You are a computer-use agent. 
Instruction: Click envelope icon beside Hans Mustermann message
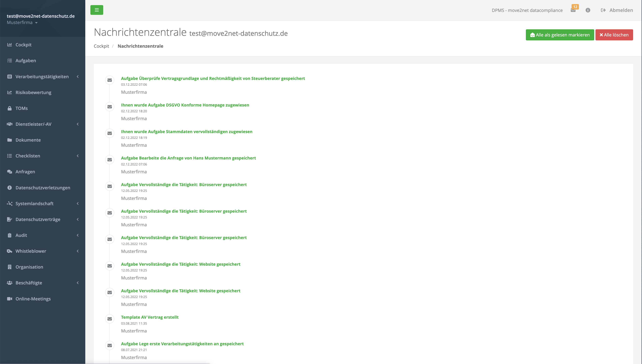[110, 160]
